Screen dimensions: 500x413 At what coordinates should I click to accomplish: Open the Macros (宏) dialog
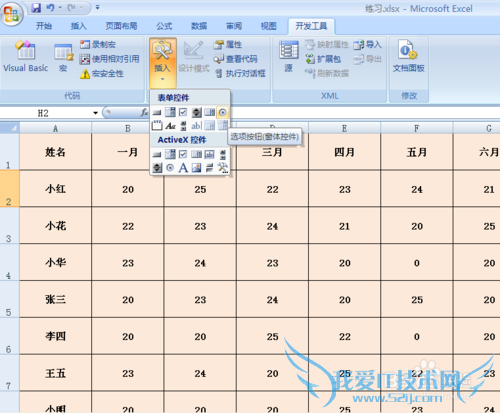63,58
